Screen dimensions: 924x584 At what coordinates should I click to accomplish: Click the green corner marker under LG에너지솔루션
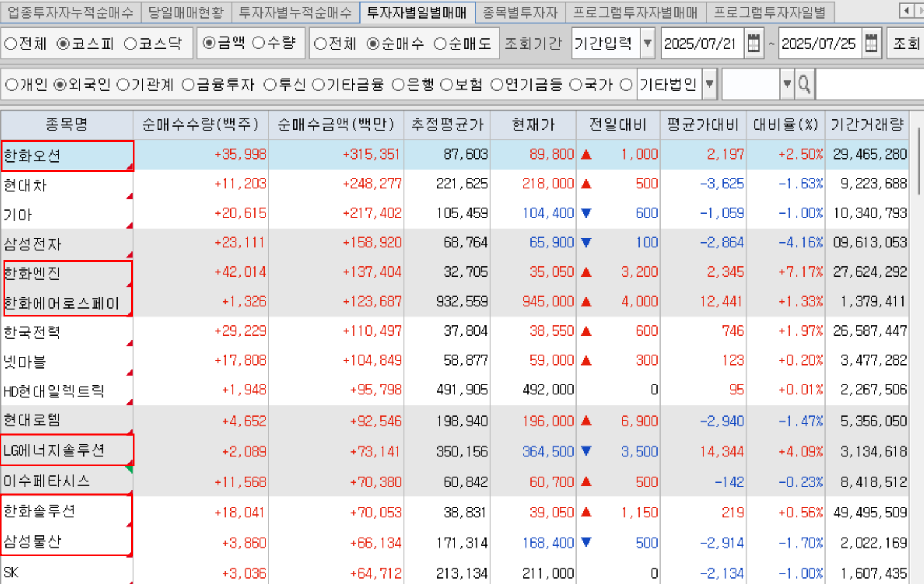[x=129, y=469]
